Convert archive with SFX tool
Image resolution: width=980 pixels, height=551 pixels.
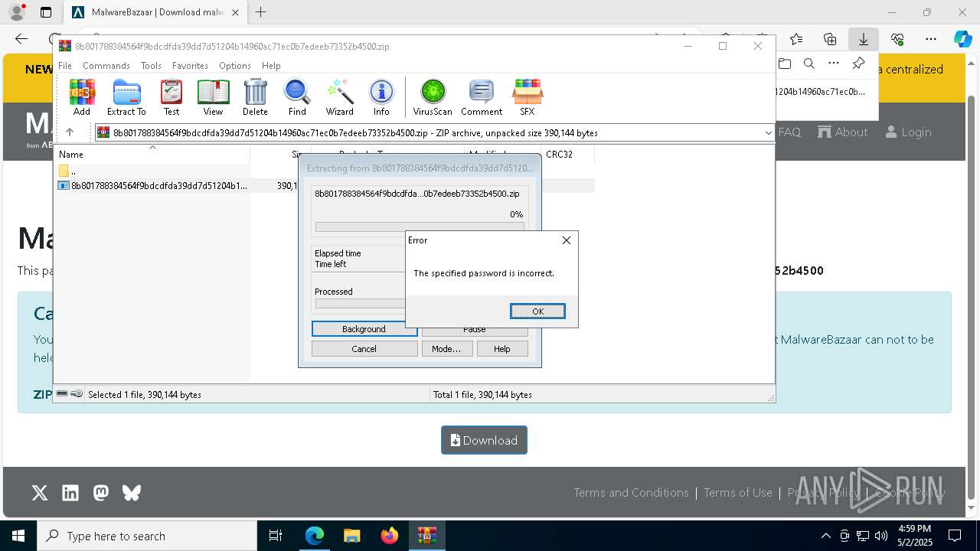click(x=528, y=97)
